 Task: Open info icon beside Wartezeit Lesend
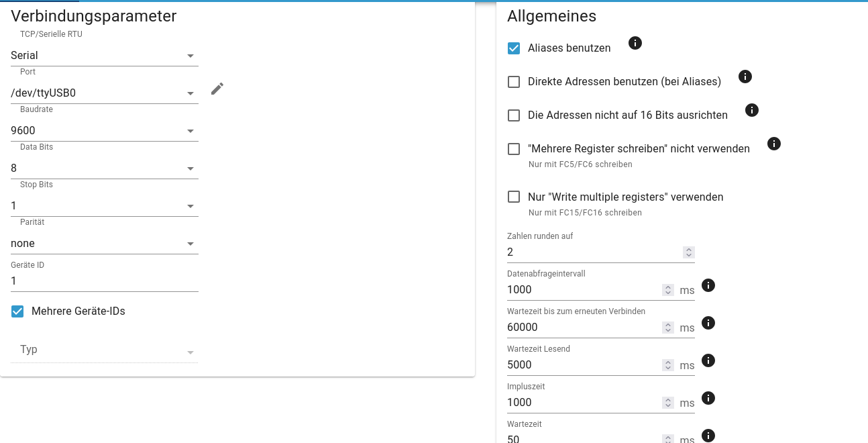point(708,360)
